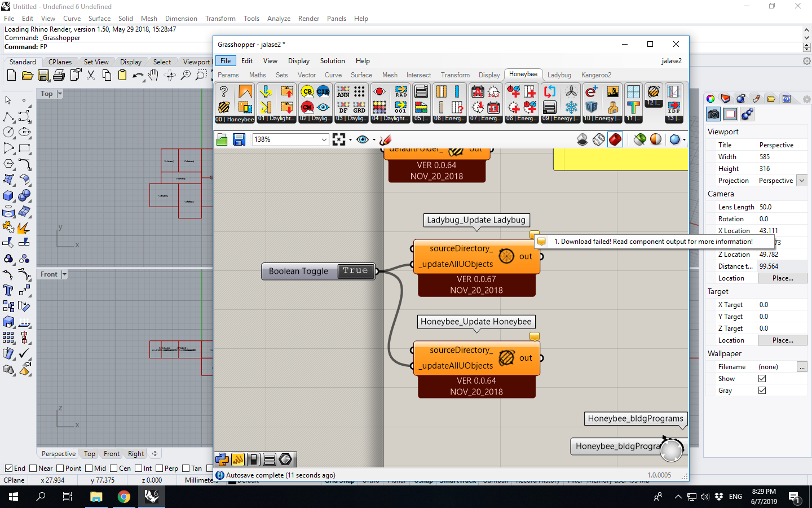Image resolution: width=812 pixels, height=508 pixels.
Task: Click the EnergyPlus 'e+' icon
Action: 591,91
